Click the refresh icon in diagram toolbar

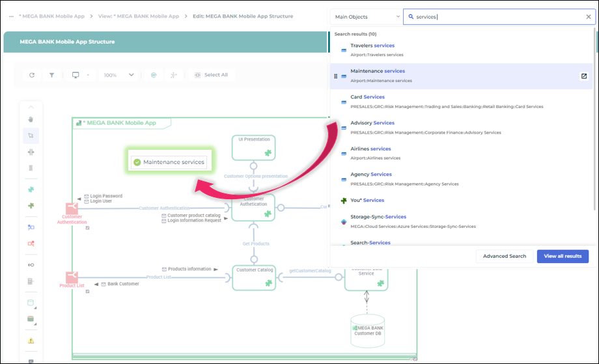pyautogui.click(x=32, y=75)
